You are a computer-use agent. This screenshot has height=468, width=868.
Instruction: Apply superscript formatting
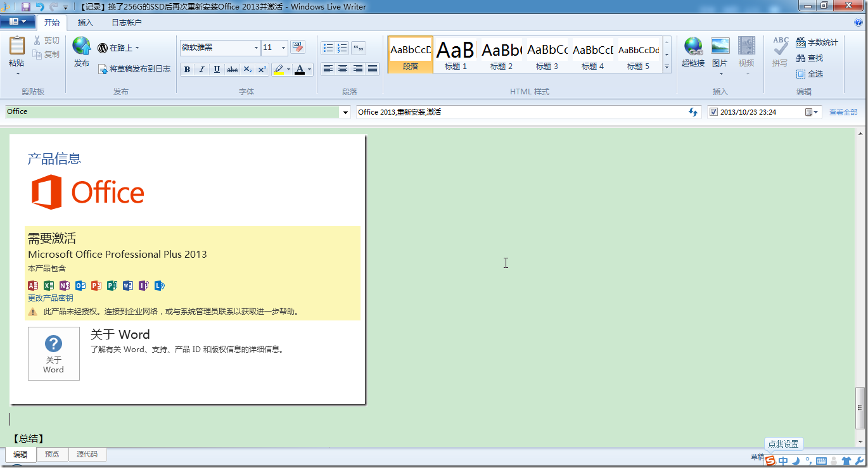(262, 69)
